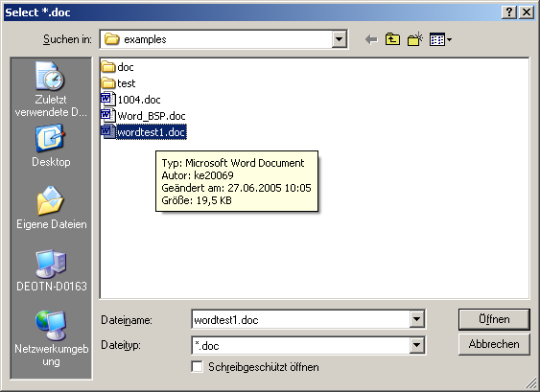Click the Abbrechen button

point(494,344)
